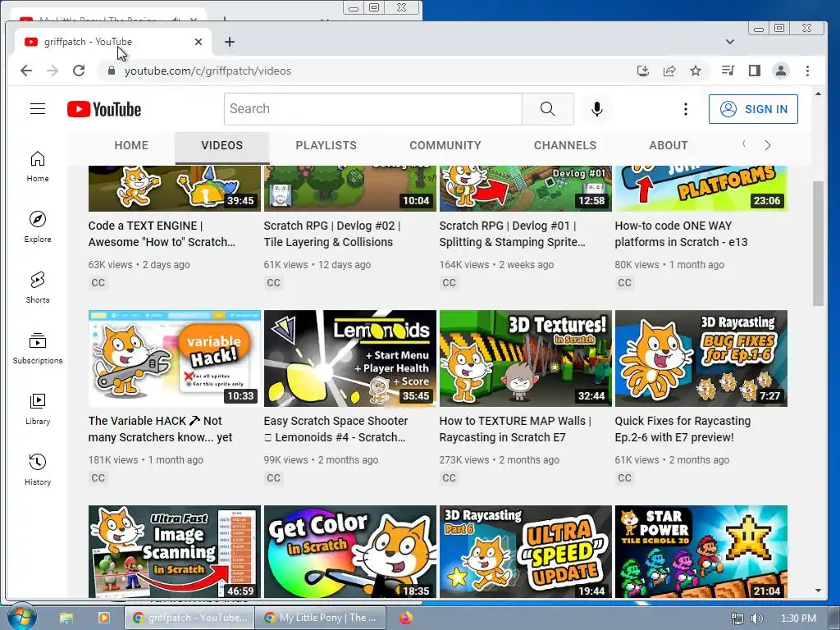Viewport: 840px width, 630px height.
Task: Open the ABOUT tab
Action: click(x=668, y=145)
